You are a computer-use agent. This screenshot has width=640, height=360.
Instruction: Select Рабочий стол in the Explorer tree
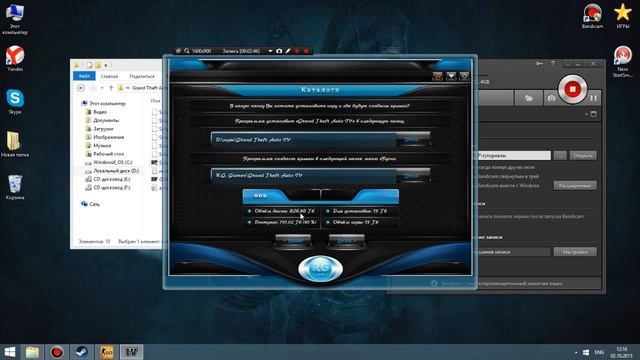pos(105,154)
